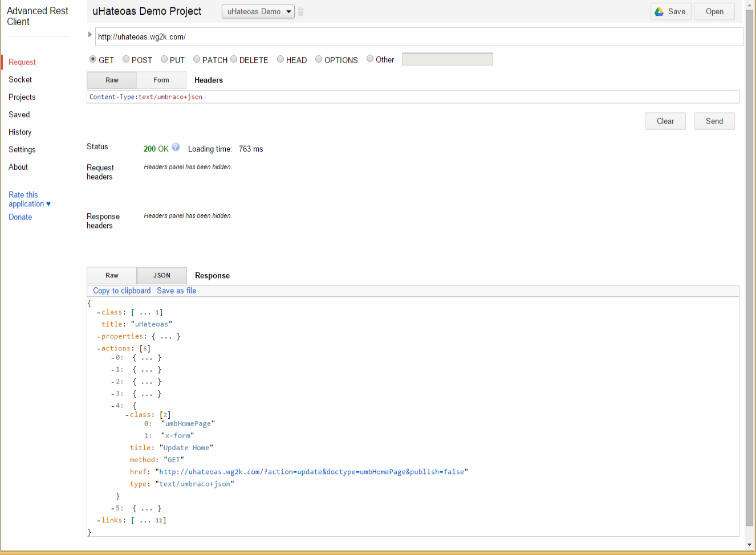756x555 pixels.
Task: Select the POST method radio button
Action: [x=126, y=59]
